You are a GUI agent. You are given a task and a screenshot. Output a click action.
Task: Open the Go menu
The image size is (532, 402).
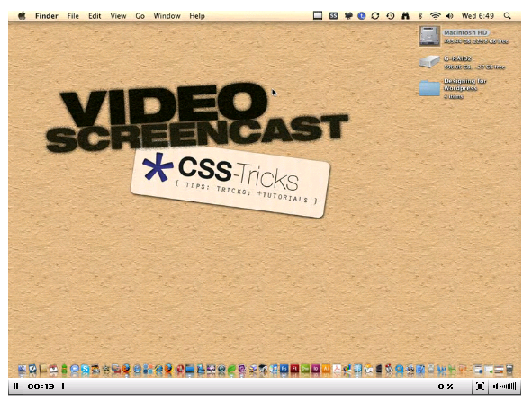coord(140,16)
